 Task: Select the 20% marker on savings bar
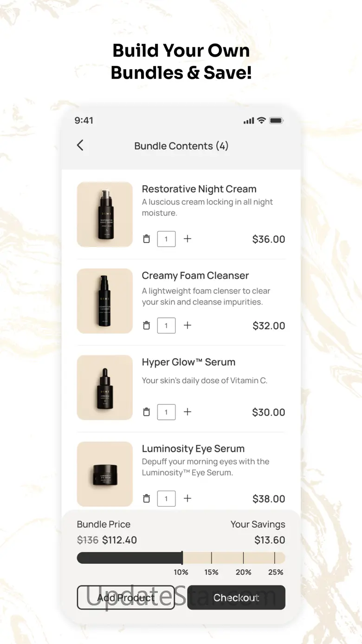pyautogui.click(x=243, y=572)
